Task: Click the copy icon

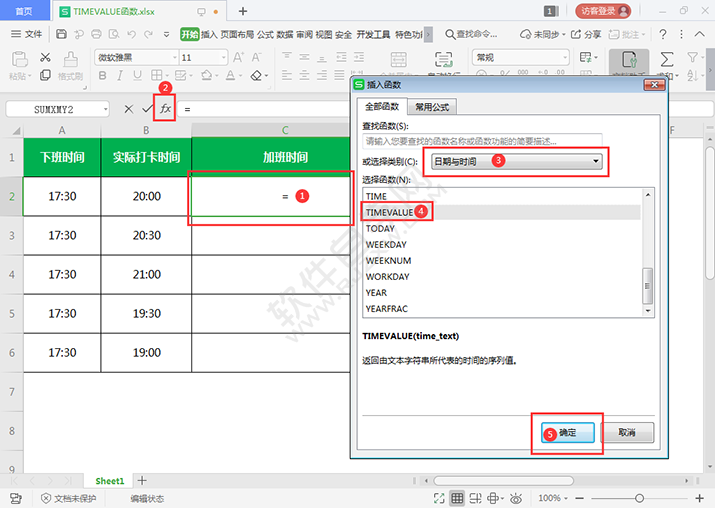Action: point(45,75)
